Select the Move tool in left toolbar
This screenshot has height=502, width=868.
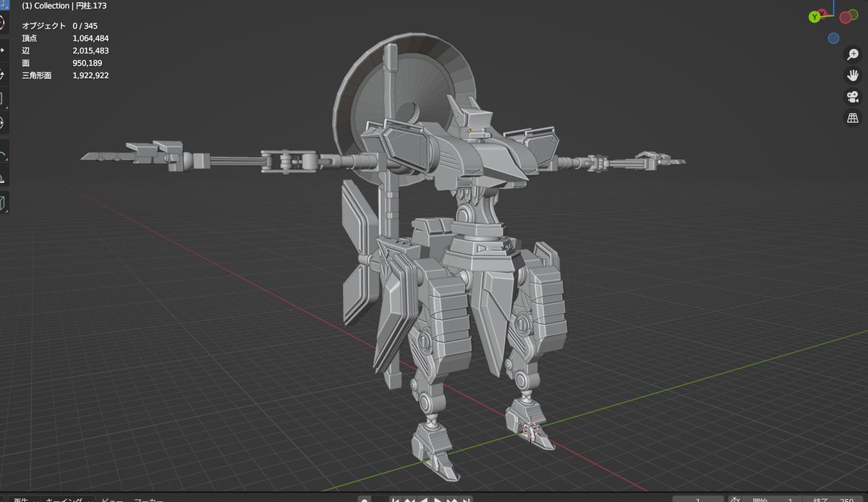pos(2,50)
